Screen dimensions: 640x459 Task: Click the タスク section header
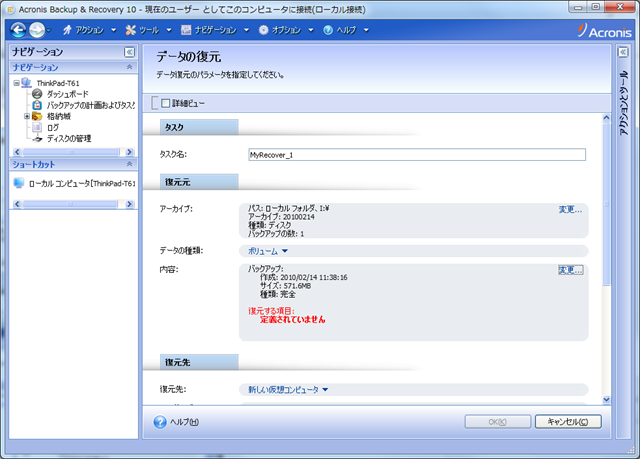click(x=199, y=127)
